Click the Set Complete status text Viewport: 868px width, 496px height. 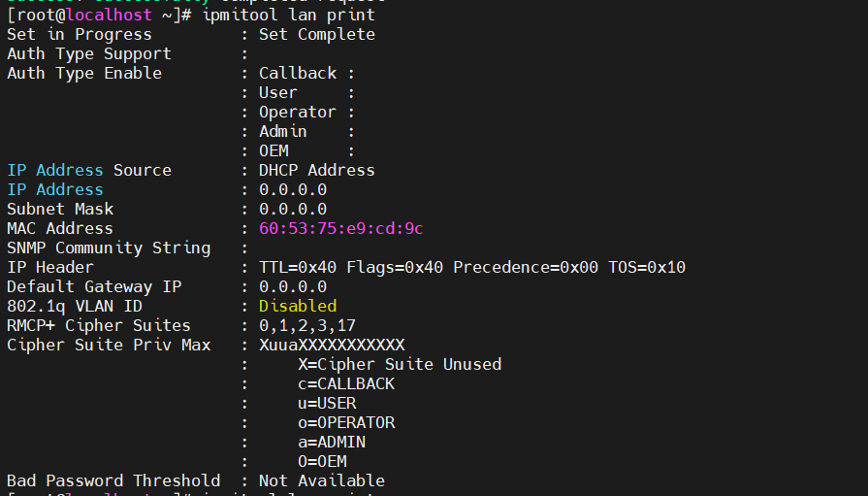coord(316,35)
